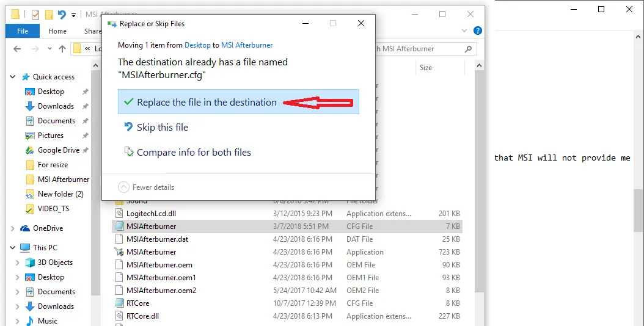Click Explorer search magnifier icon

(x=468, y=49)
